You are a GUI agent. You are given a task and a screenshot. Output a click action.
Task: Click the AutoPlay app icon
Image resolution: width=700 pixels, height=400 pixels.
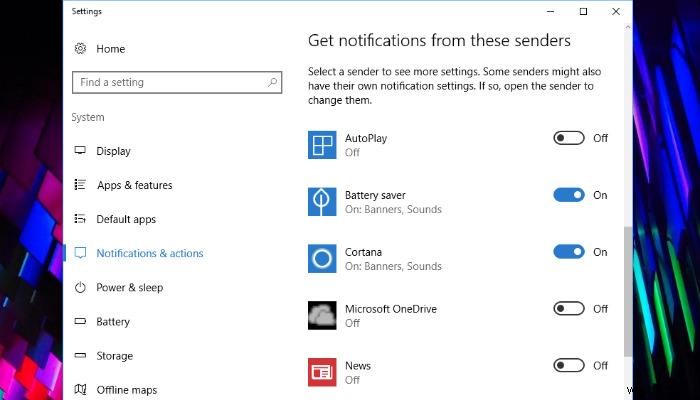(322, 145)
